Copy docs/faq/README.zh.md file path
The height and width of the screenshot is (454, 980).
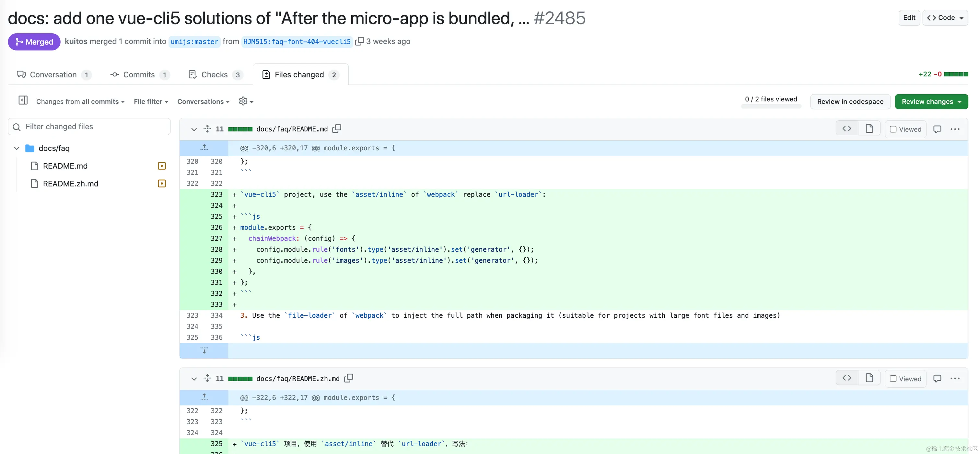348,378
